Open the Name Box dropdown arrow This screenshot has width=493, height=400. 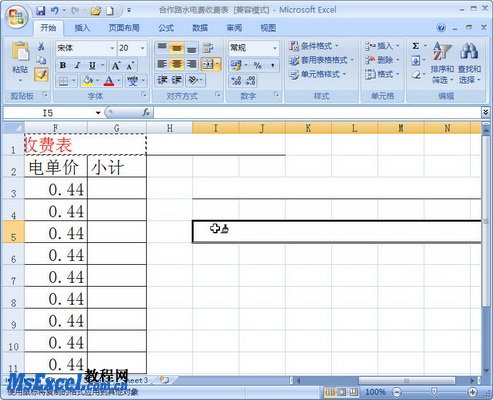point(98,113)
